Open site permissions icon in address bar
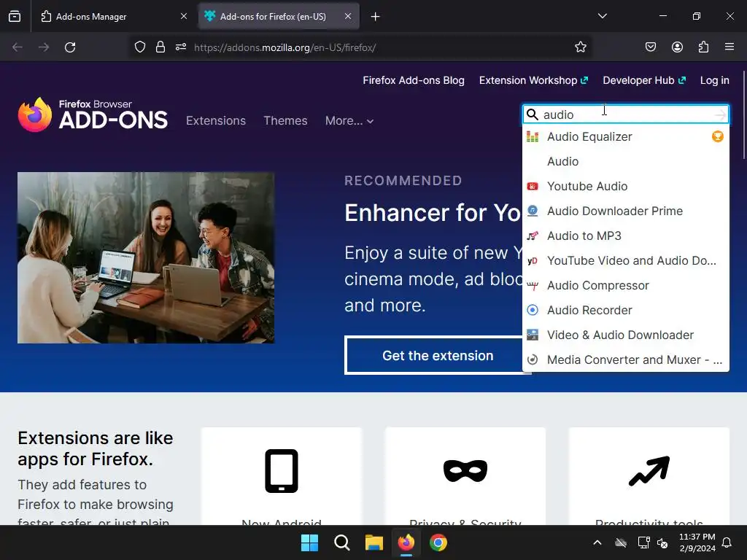This screenshot has width=747, height=560. tap(181, 47)
